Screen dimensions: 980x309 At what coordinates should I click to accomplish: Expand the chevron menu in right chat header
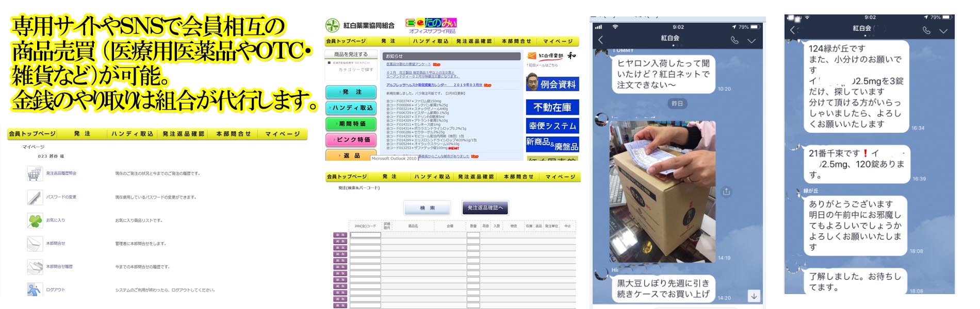(x=943, y=31)
